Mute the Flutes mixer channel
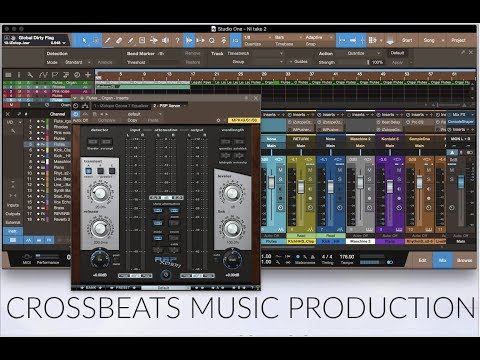 click(280, 170)
